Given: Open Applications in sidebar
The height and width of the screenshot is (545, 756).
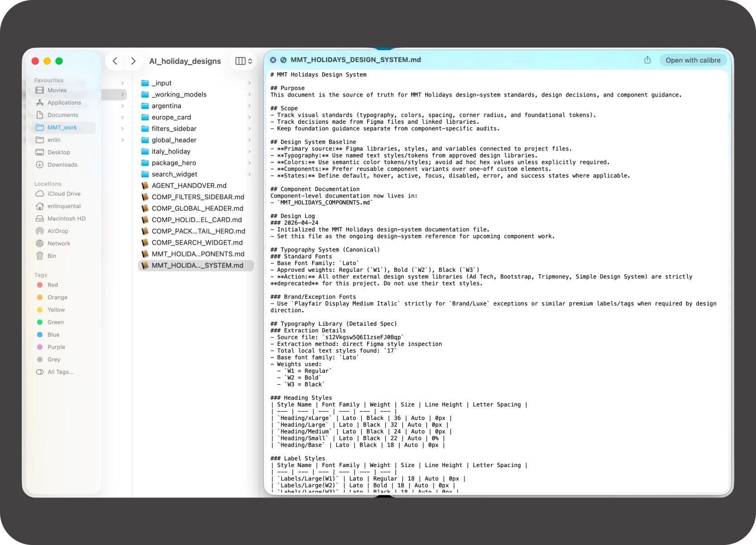Looking at the screenshot, I should point(63,102).
